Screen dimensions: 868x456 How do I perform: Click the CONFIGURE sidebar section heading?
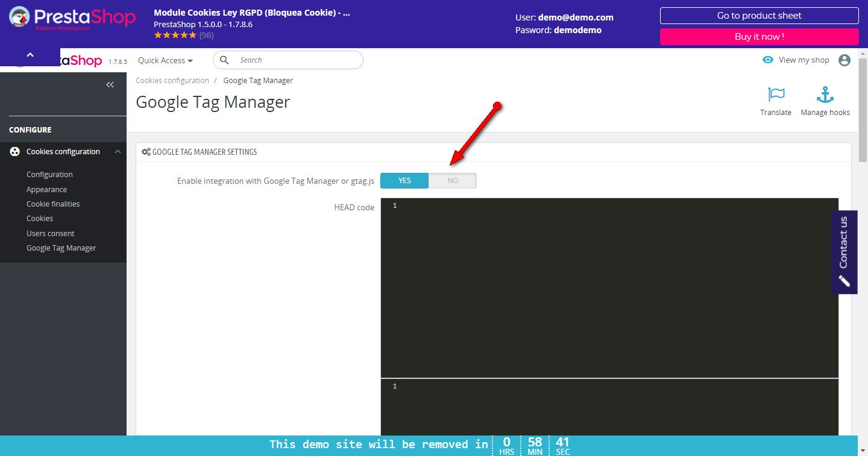pyautogui.click(x=30, y=130)
